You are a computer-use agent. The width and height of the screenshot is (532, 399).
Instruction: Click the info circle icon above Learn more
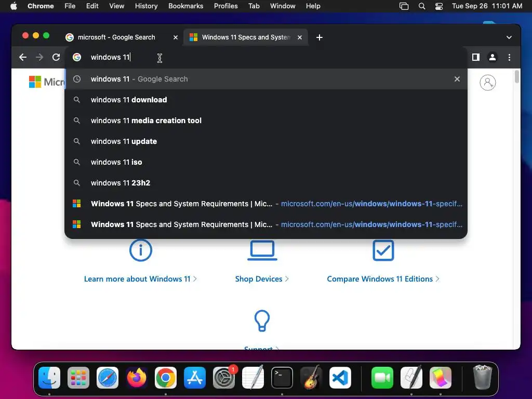click(140, 250)
